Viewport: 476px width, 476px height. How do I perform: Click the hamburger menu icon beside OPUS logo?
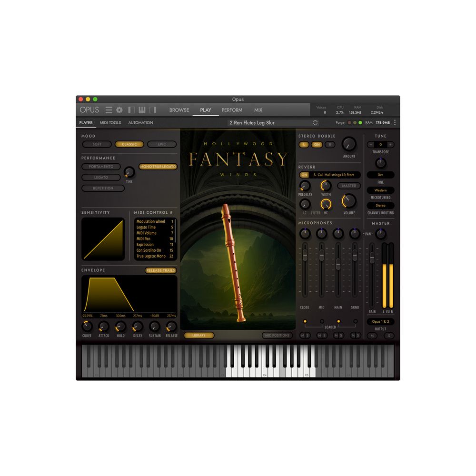click(x=109, y=110)
